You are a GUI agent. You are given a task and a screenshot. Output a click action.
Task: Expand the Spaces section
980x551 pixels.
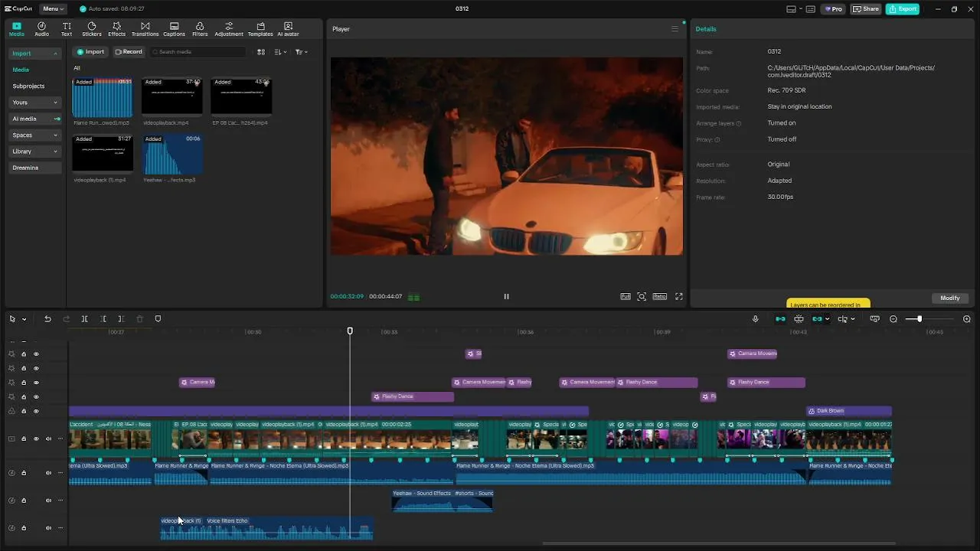(x=55, y=135)
